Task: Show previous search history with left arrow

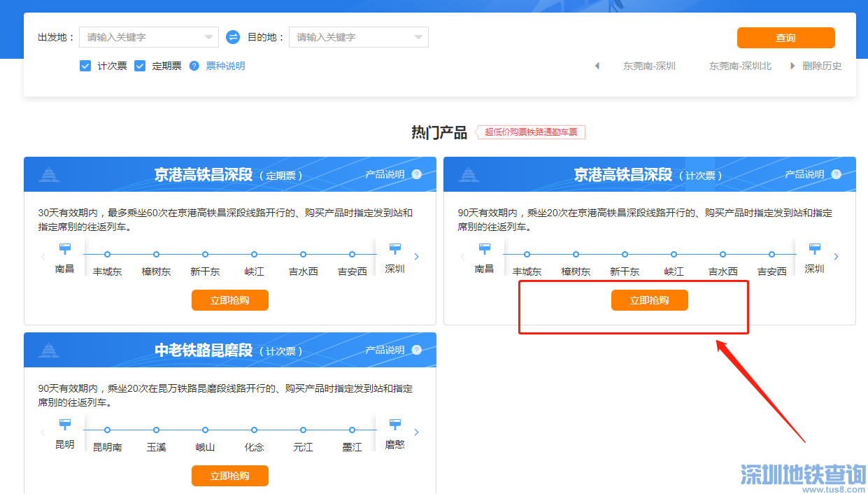Action: [597, 66]
